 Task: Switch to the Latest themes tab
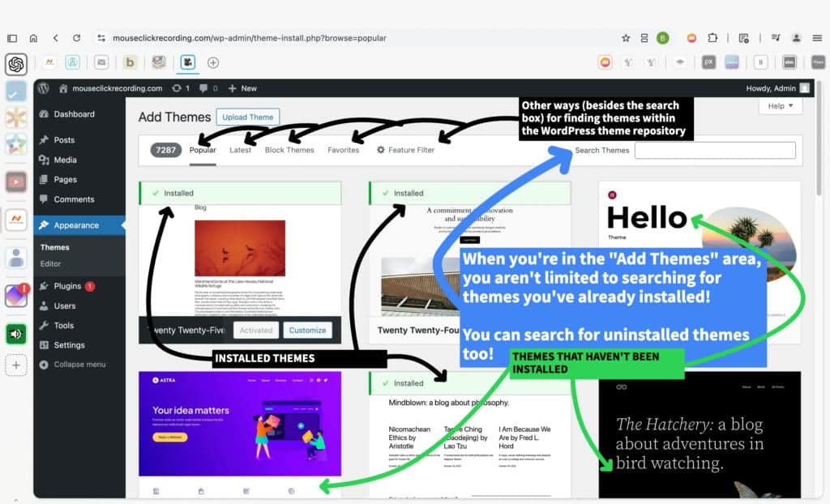(240, 150)
